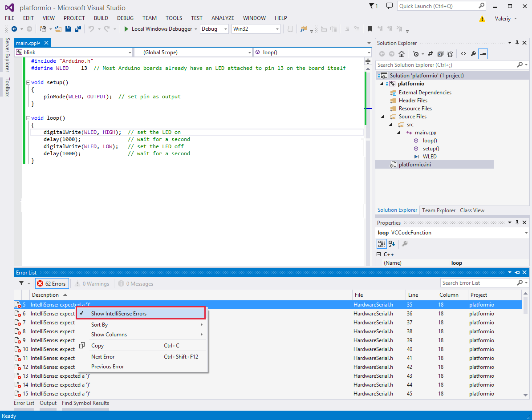
Task: Click the notifications flag icon
Action: pos(373,6)
